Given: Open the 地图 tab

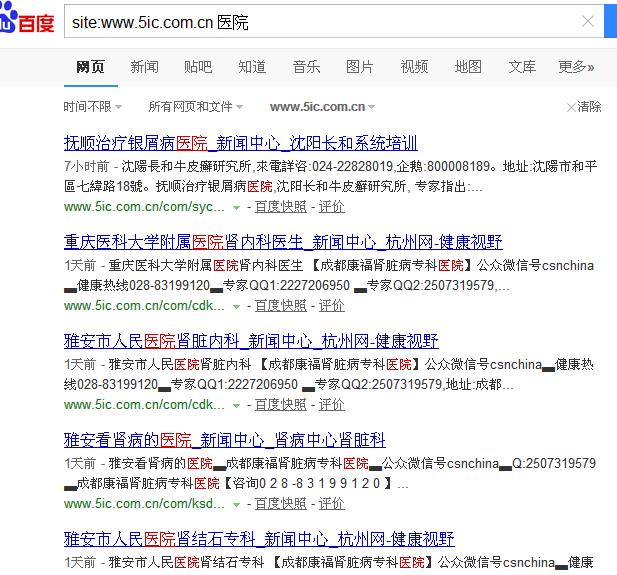Looking at the screenshot, I should (x=468, y=67).
